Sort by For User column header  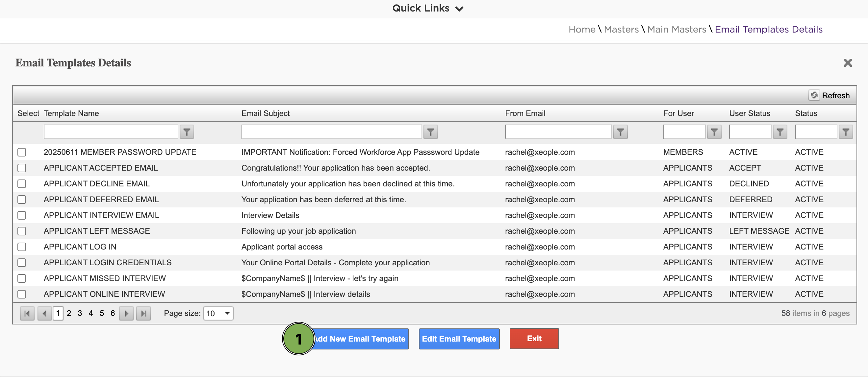click(678, 113)
